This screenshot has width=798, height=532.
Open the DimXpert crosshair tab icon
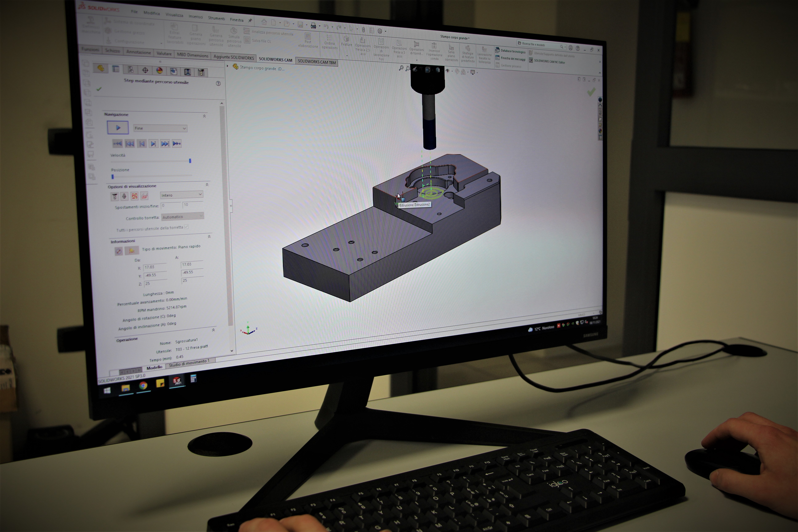pos(145,70)
